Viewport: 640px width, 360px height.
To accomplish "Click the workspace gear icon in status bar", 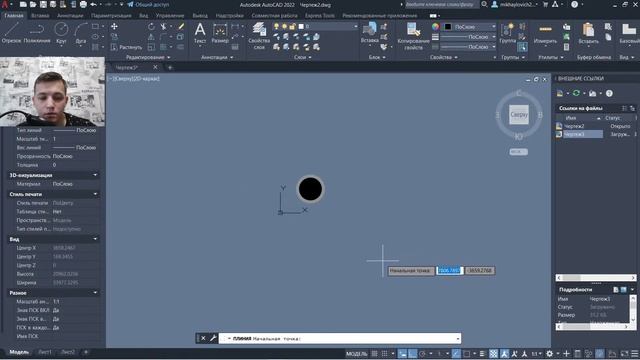I will pos(550,353).
